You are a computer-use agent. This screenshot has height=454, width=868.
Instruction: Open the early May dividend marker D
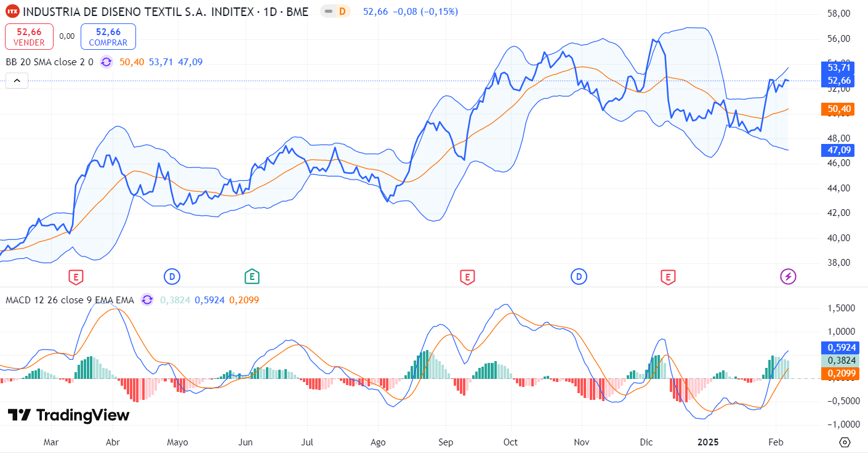pyautogui.click(x=172, y=277)
